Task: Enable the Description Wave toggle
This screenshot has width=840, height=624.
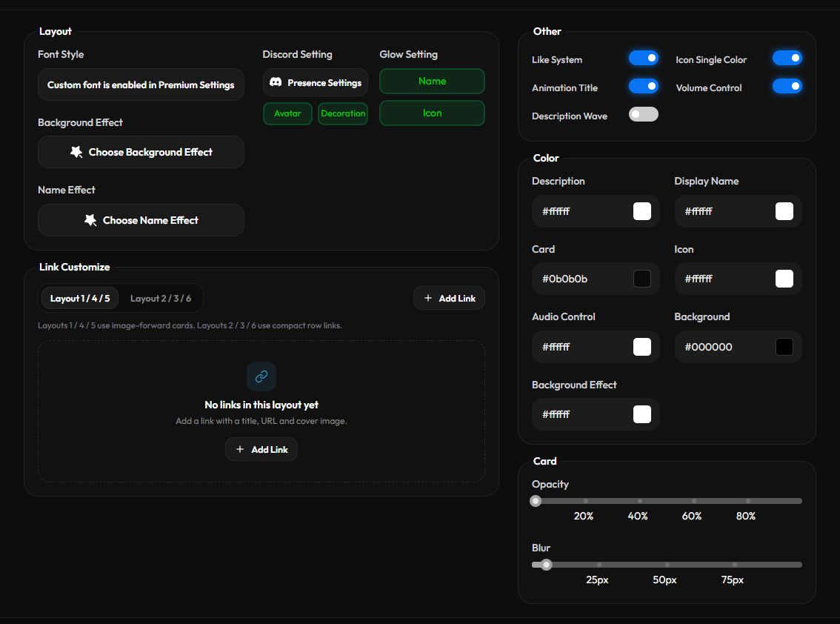Action: (x=644, y=114)
